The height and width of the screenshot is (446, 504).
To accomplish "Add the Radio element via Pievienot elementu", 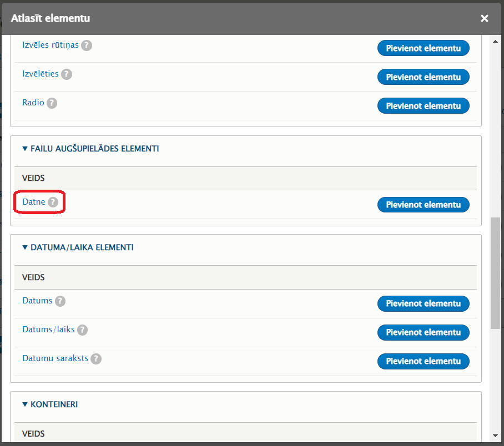I will (424, 106).
